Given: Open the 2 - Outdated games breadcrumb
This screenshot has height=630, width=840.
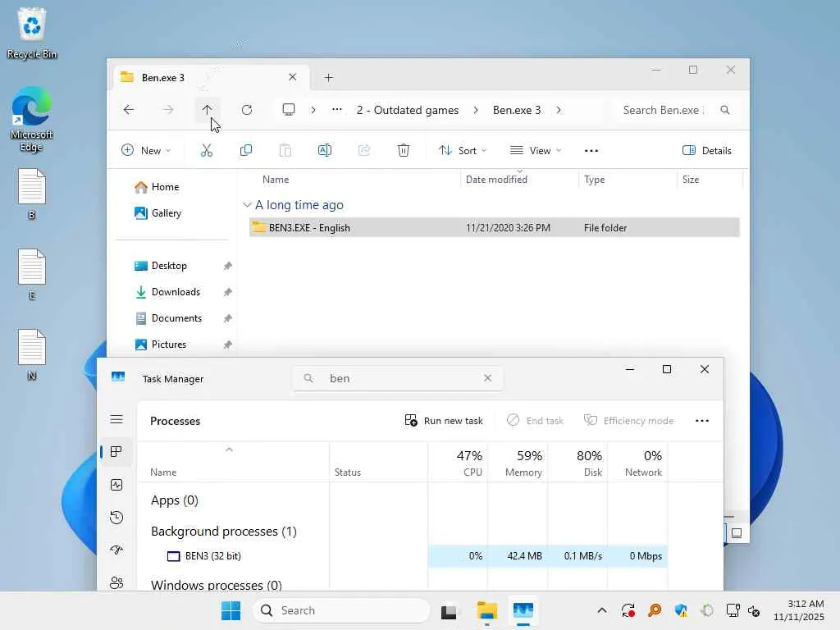Looking at the screenshot, I should pyautogui.click(x=408, y=110).
